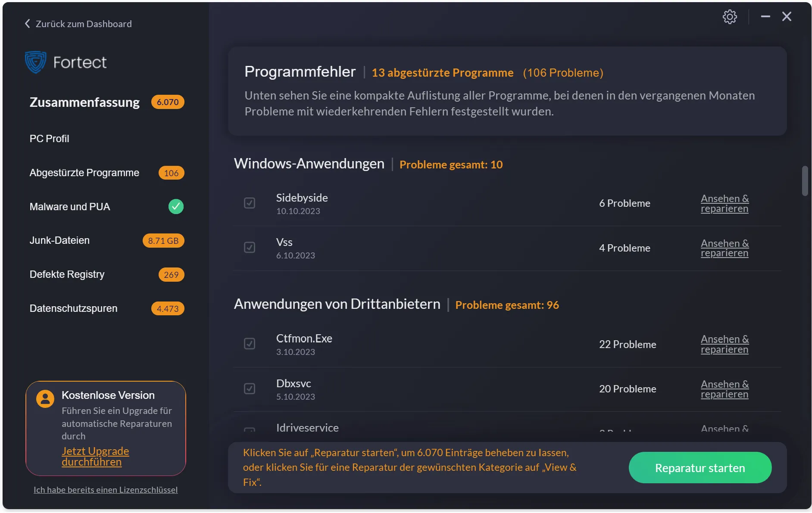Open the PC Profil section

pos(50,139)
